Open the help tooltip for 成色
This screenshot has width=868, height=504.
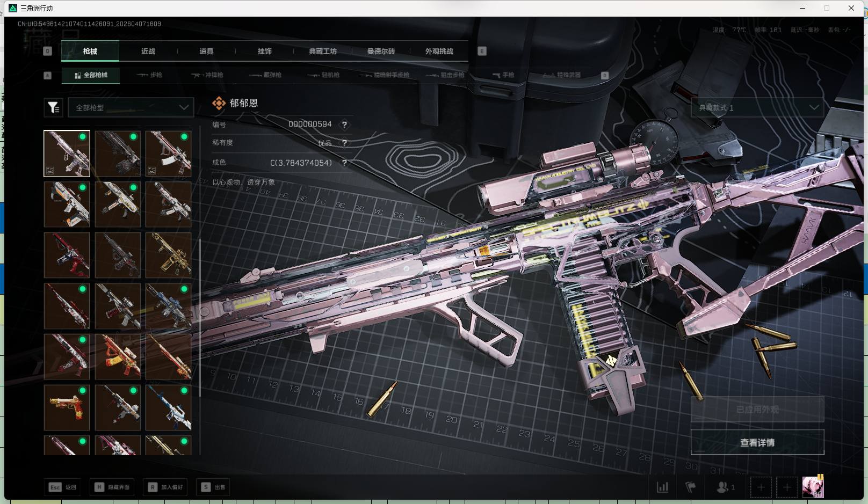tap(344, 163)
